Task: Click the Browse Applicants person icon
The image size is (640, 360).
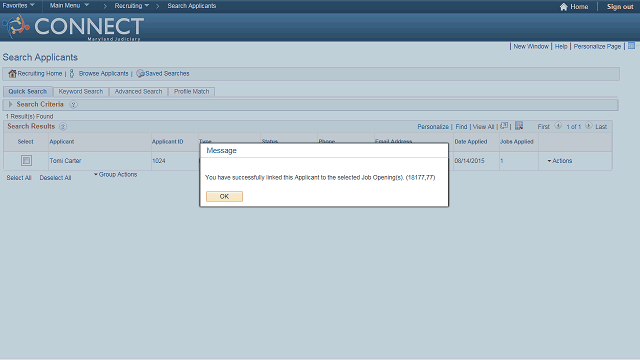Action: 72,73
